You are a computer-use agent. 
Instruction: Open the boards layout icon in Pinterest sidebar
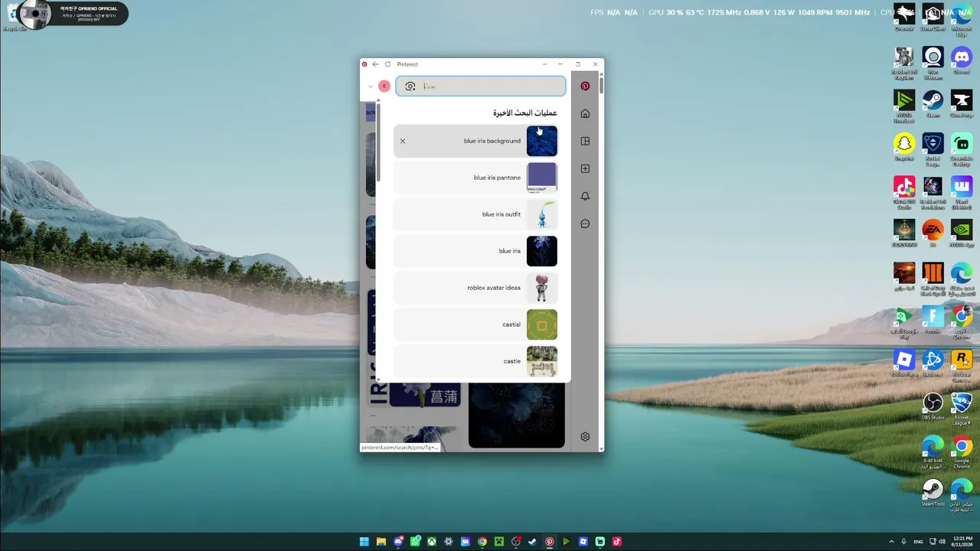click(585, 142)
